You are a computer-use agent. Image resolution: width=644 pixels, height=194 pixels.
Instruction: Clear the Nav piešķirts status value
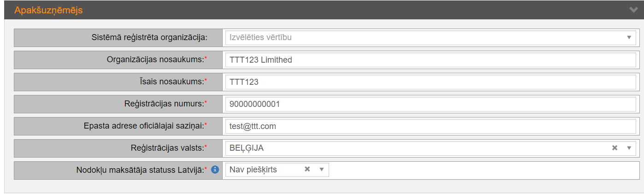[307, 170]
